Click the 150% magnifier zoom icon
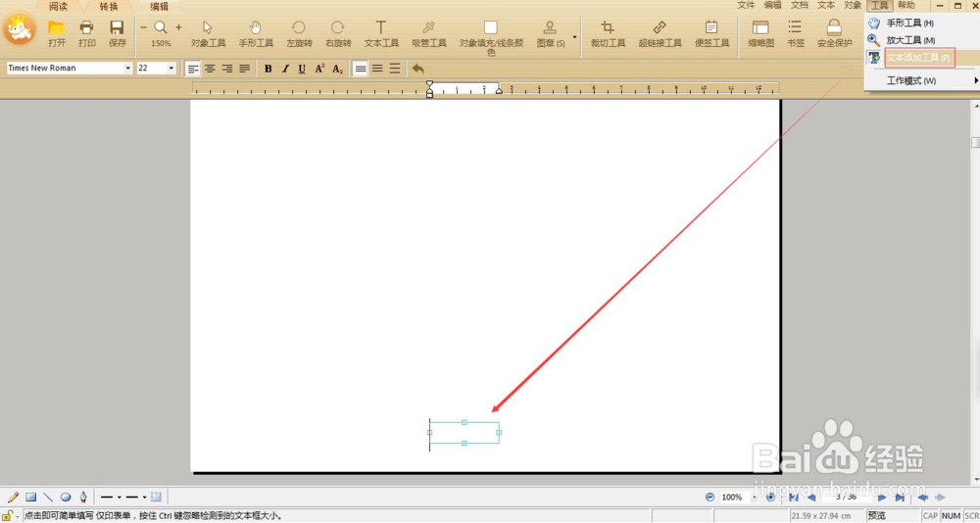The width and height of the screenshot is (980, 523). coord(161,27)
